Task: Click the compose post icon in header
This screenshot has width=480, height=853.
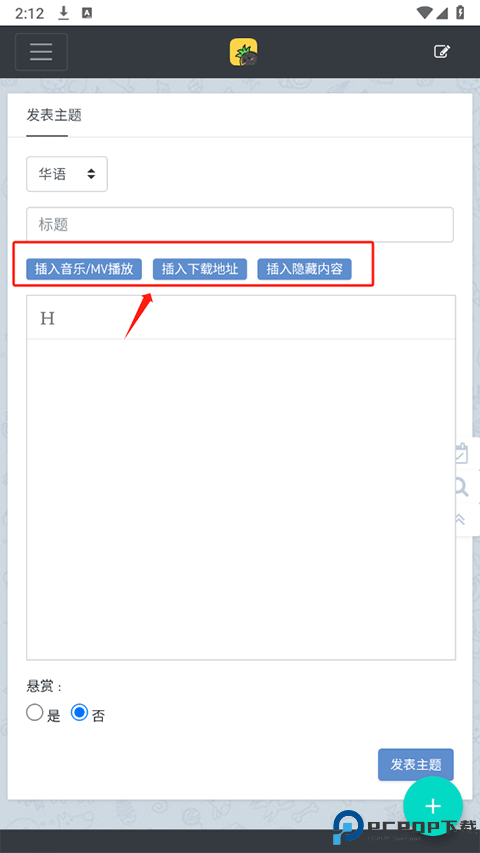Action: point(442,52)
